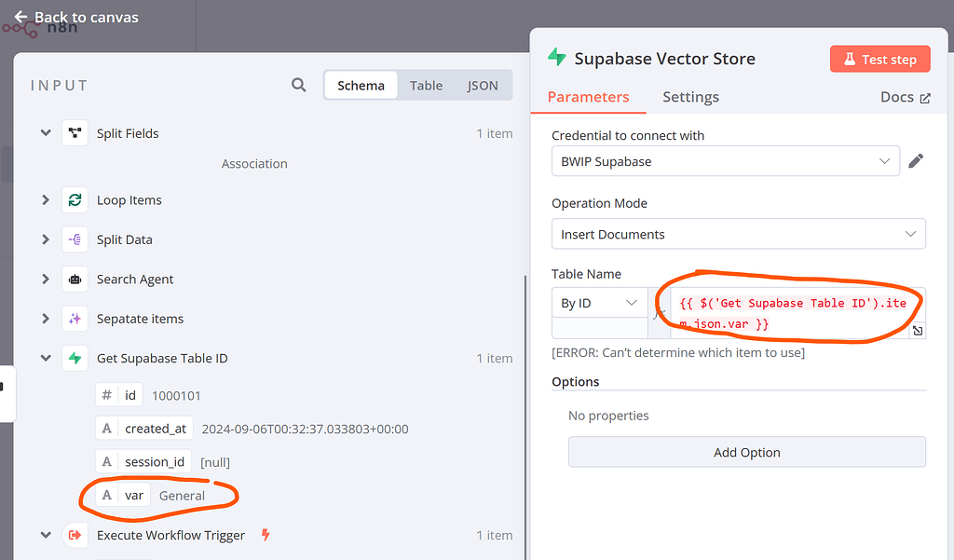Expand the Search Agent item
954x560 pixels.
(x=45, y=279)
